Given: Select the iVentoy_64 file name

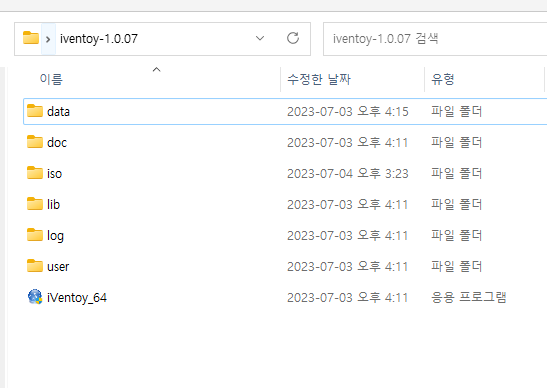Looking at the screenshot, I should pyautogui.click(x=77, y=298).
